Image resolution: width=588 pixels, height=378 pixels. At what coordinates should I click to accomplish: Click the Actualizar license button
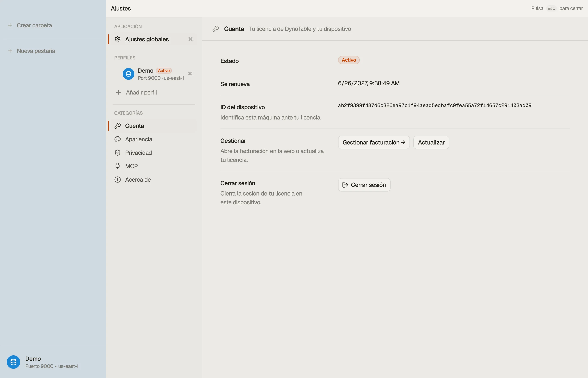click(431, 142)
